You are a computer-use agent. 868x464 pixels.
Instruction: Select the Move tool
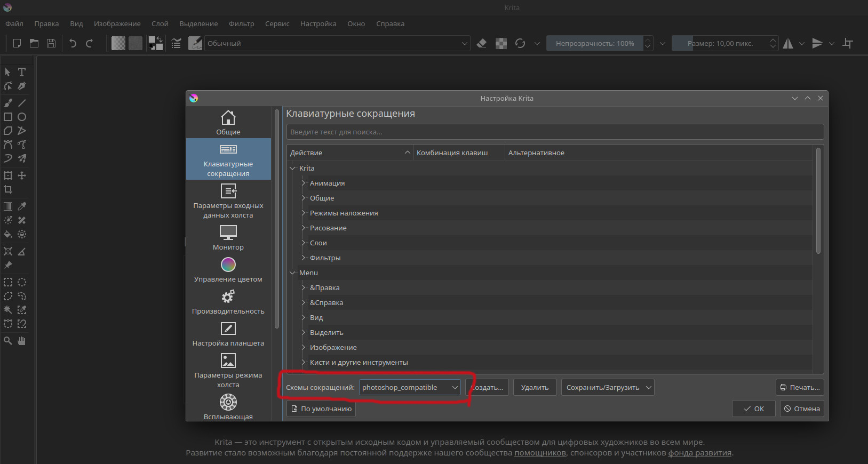pos(22,175)
